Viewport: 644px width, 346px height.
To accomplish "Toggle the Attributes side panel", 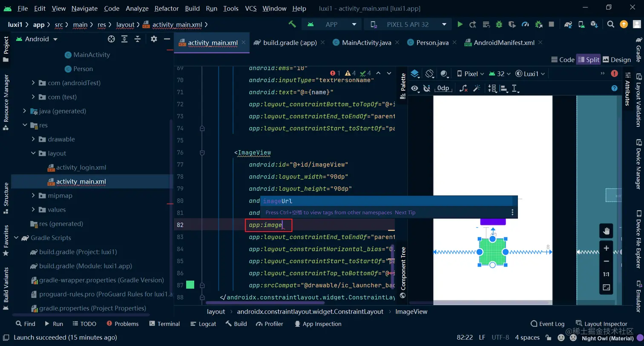I will coord(627,89).
